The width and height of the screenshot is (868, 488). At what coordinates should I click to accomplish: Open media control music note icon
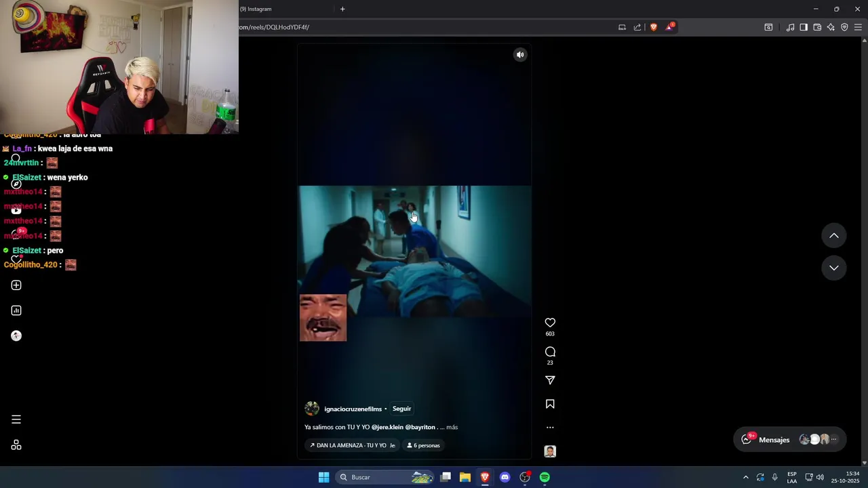pos(790,27)
